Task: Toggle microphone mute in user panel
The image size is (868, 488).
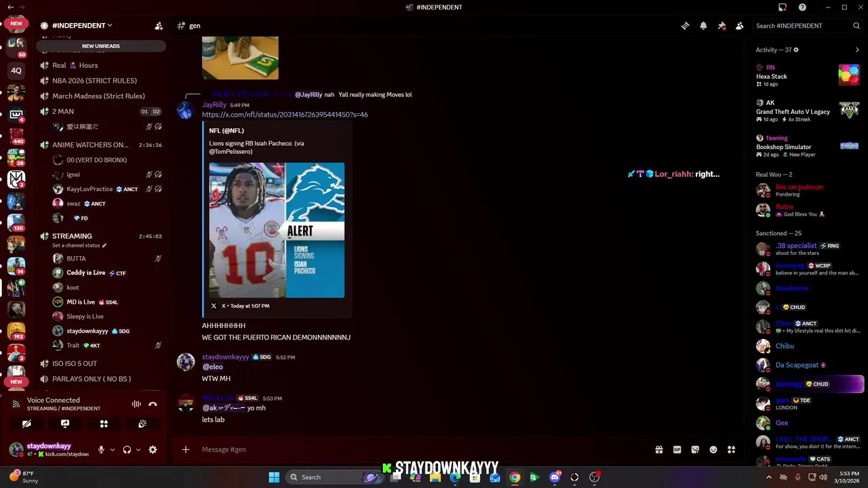Action: pos(101,449)
